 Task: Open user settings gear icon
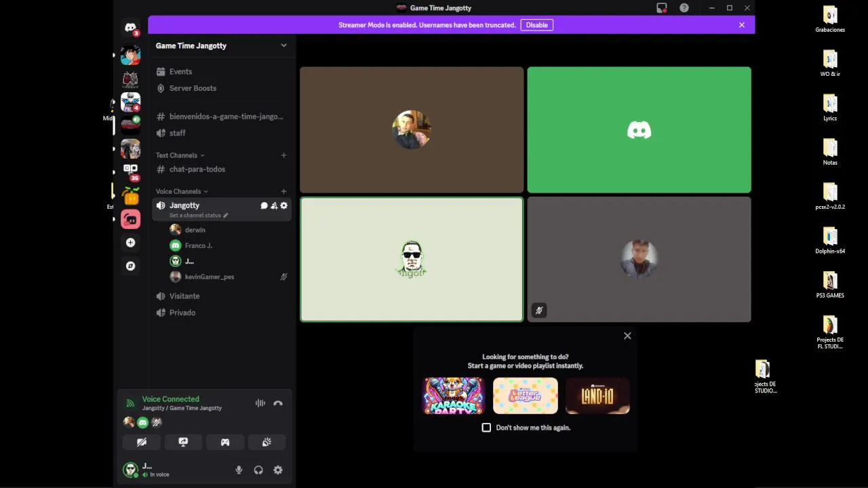click(x=278, y=470)
